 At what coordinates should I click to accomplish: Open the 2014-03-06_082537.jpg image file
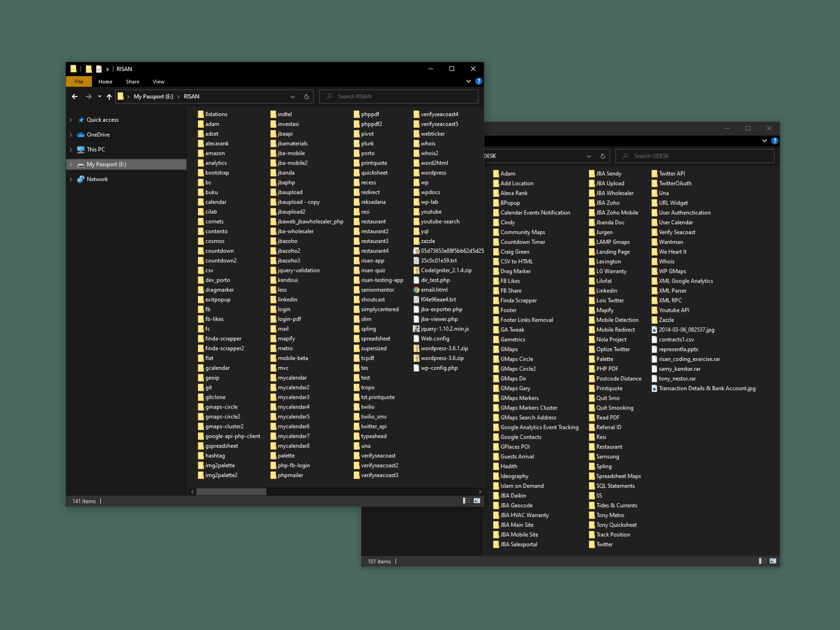(686, 330)
